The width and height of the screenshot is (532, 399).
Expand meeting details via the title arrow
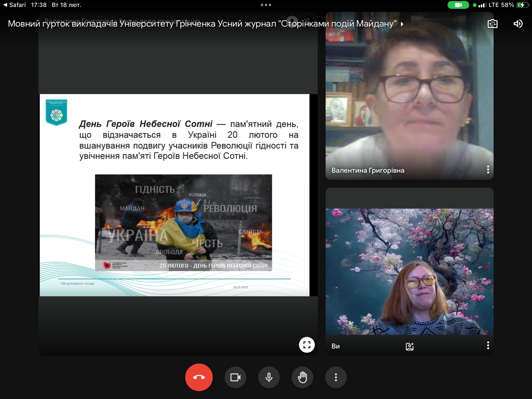pyautogui.click(x=402, y=24)
